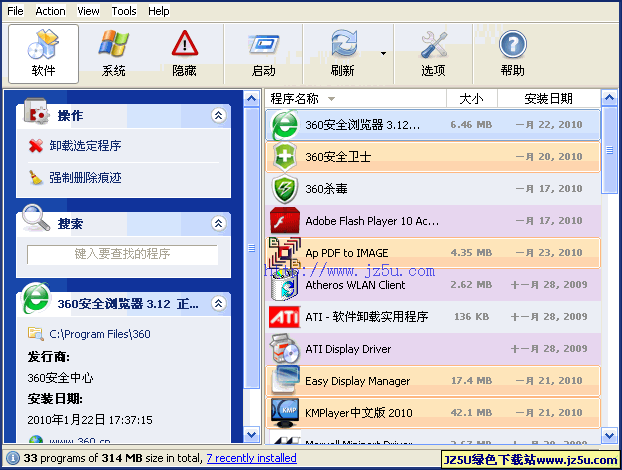
Task: Open the Help menu
Action: tap(159, 11)
